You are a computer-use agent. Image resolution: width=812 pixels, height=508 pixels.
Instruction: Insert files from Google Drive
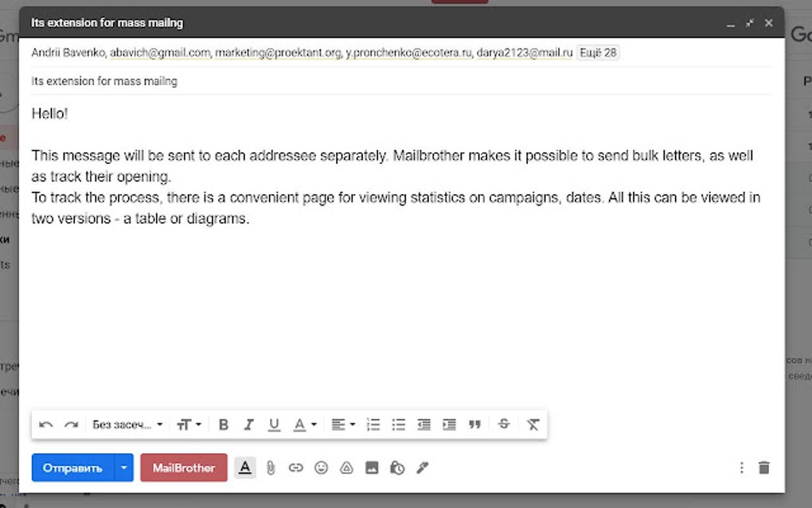[346, 467]
